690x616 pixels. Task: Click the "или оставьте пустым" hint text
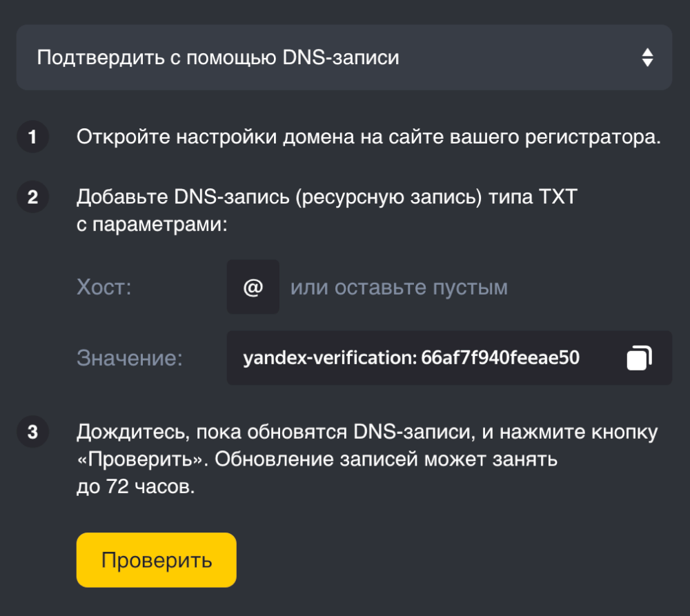coord(399,287)
